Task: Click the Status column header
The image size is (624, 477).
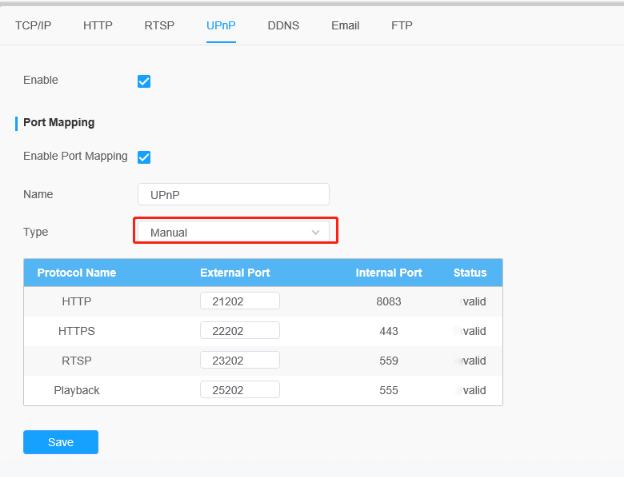Action: (x=470, y=273)
